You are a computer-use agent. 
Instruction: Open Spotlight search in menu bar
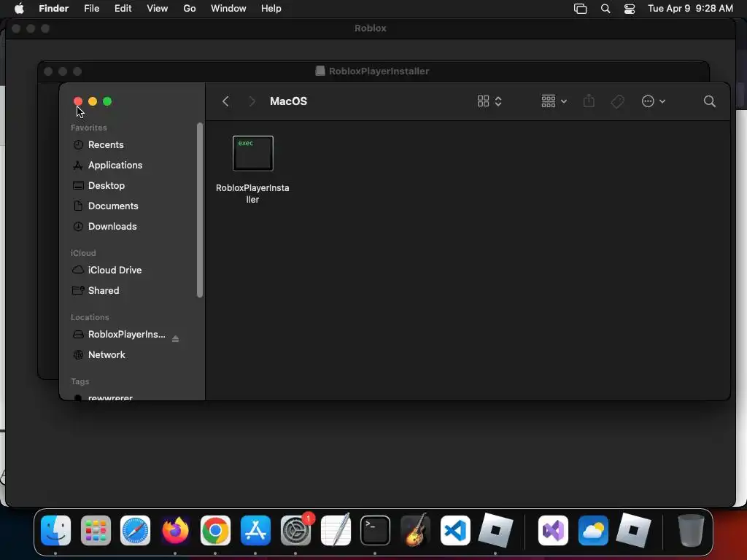605,9
